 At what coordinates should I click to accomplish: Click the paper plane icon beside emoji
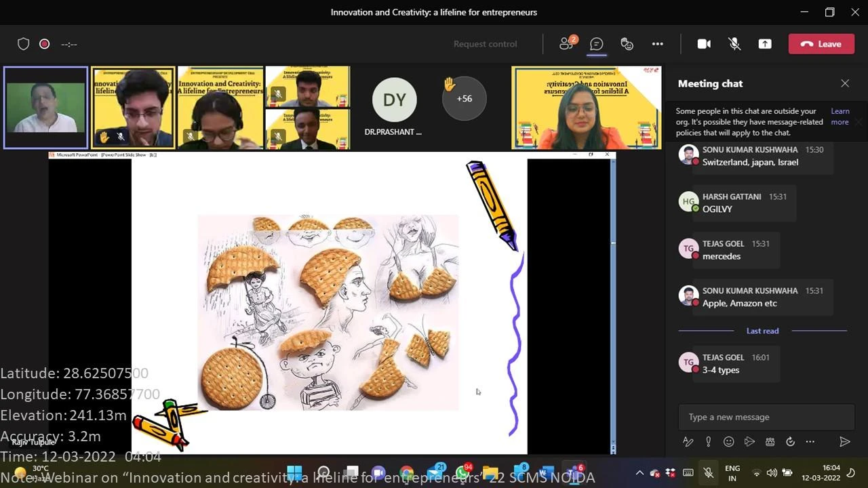(x=749, y=442)
